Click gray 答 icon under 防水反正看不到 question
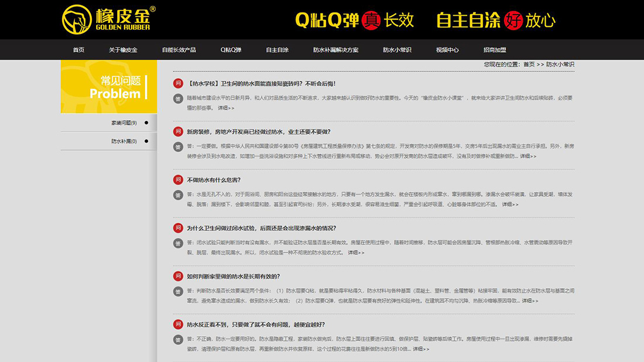 coord(178,339)
